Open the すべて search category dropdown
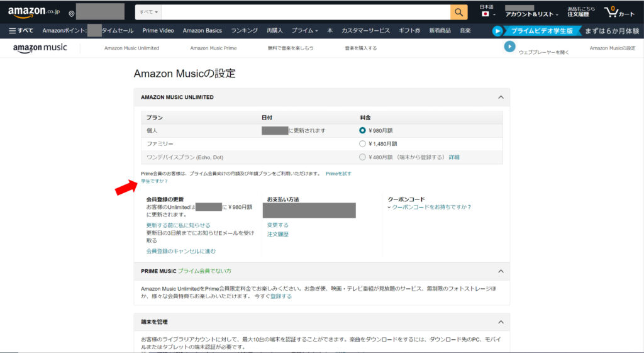This screenshot has height=353, width=644. (x=148, y=12)
